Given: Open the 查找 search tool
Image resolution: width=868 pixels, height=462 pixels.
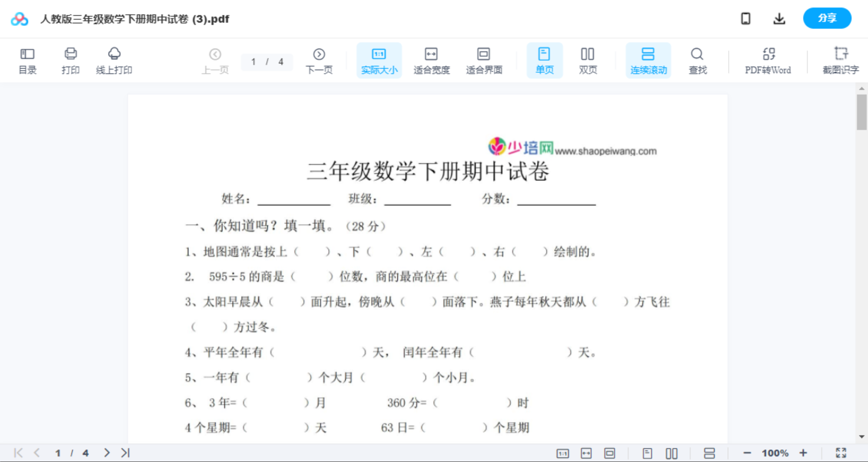Looking at the screenshot, I should click(x=698, y=60).
